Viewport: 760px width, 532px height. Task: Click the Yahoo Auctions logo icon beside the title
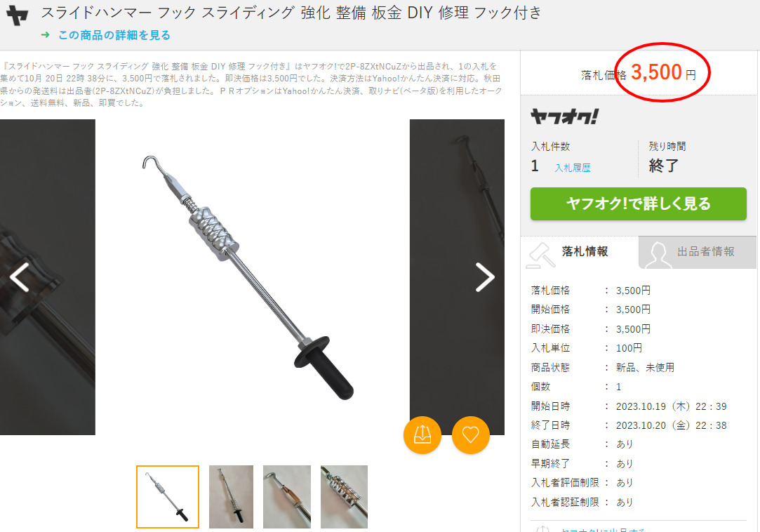pyautogui.click(x=17, y=15)
